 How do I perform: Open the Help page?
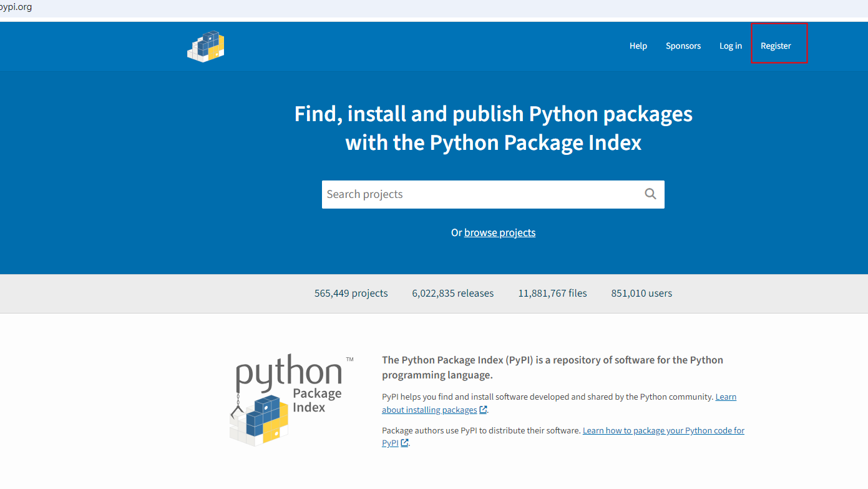pos(638,46)
